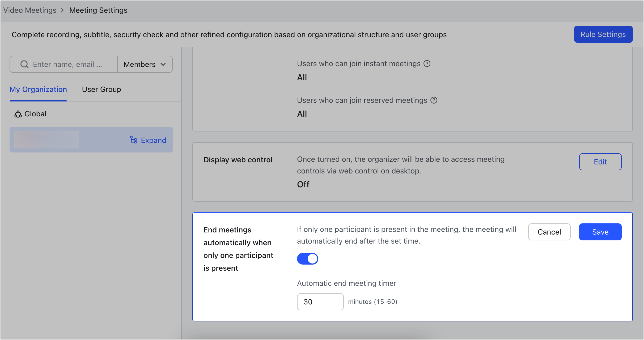Click 'All' under instant meetings
The height and width of the screenshot is (340, 644).
click(302, 77)
